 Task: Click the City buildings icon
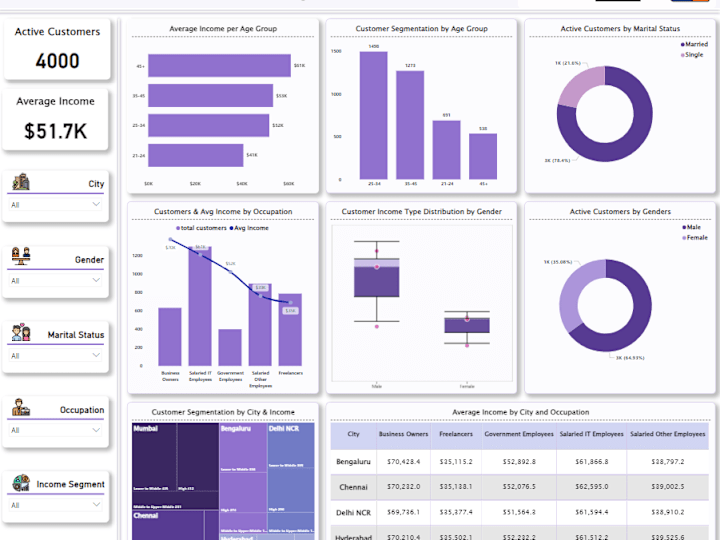(x=21, y=182)
